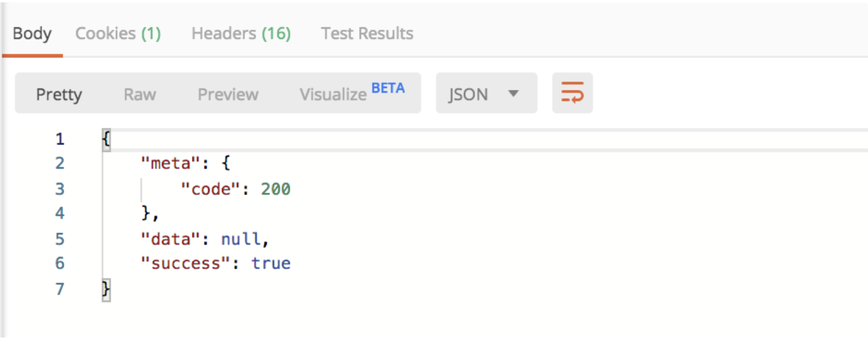Viewport: 868px width, 340px height.
Task: Select the Pretty view mode
Action: tap(59, 94)
